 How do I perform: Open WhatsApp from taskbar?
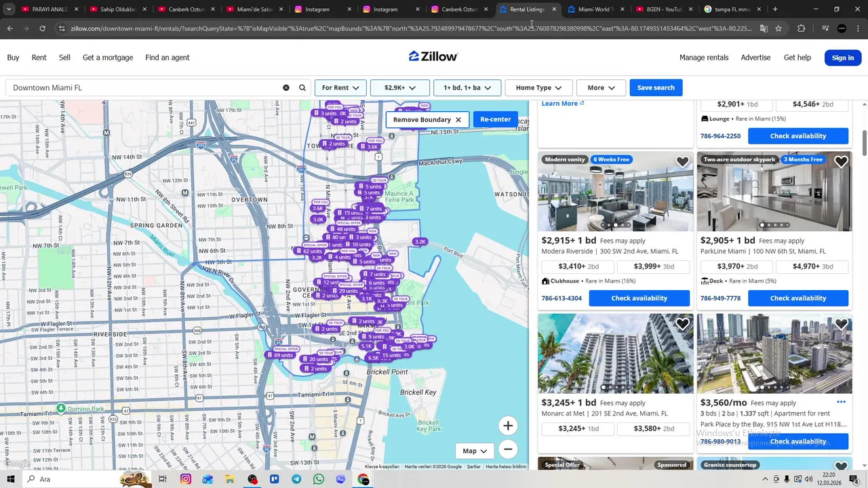coord(319,479)
